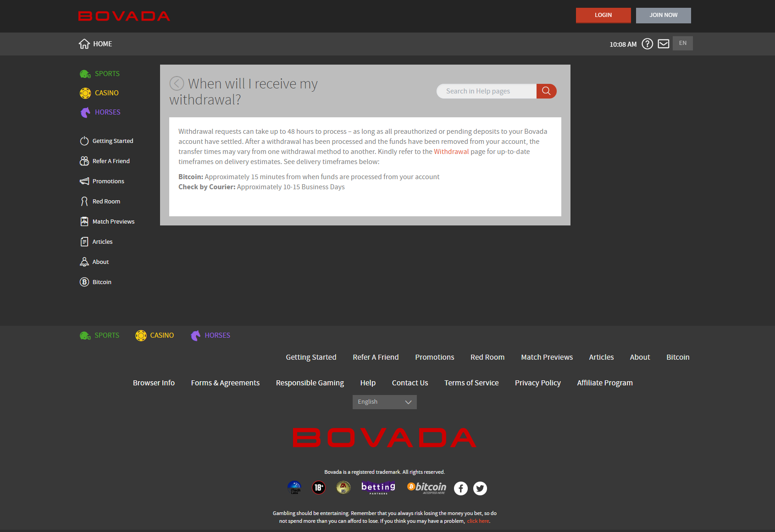The height and width of the screenshot is (532, 775).
Task: Click the sidebar Sports helmet icon
Action: [x=85, y=74]
